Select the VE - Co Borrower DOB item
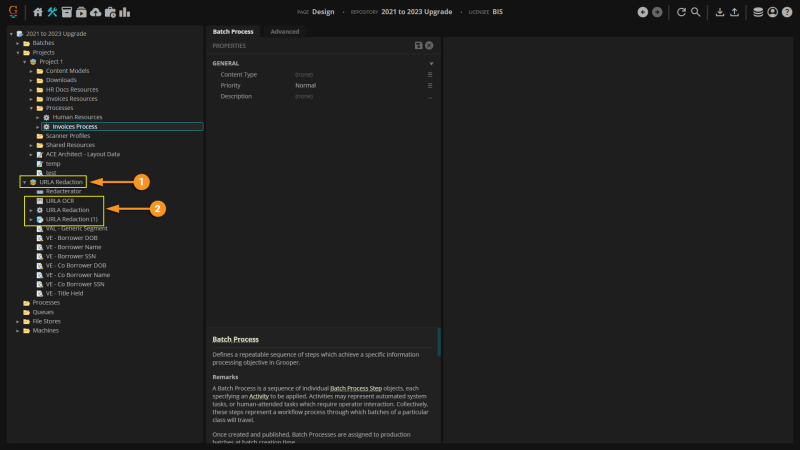This screenshot has width=800, height=450. [x=76, y=266]
